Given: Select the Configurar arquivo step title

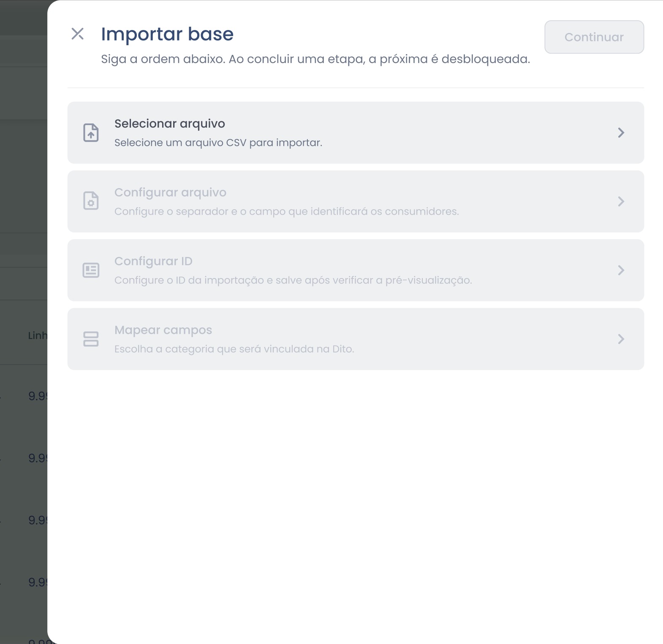Looking at the screenshot, I should tap(171, 193).
